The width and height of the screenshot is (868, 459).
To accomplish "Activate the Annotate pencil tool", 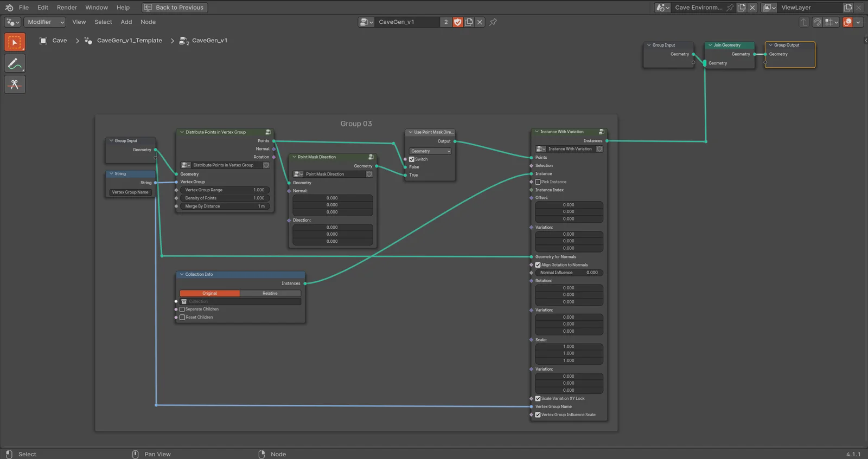I will (15, 63).
